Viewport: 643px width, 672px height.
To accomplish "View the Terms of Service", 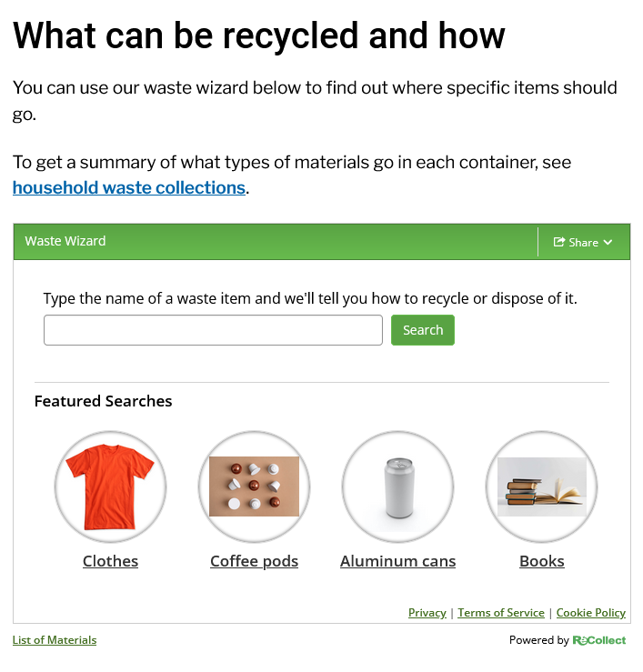I will (501, 613).
